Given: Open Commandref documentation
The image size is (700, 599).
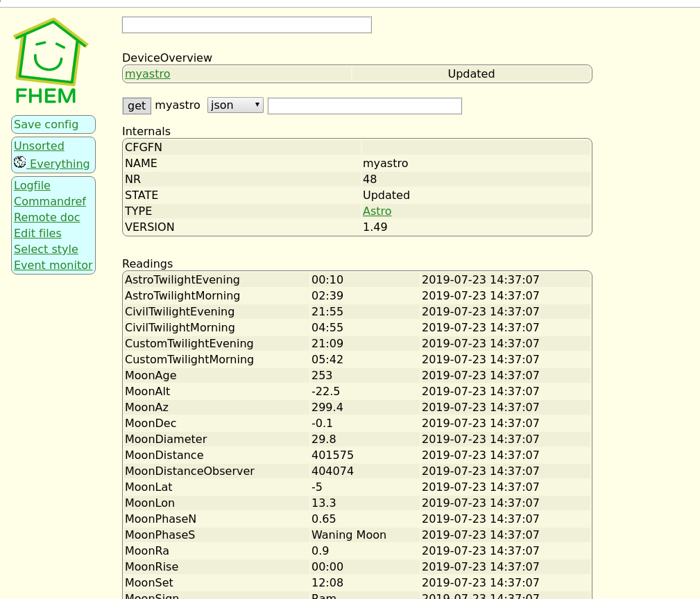Looking at the screenshot, I should (x=50, y=202).
